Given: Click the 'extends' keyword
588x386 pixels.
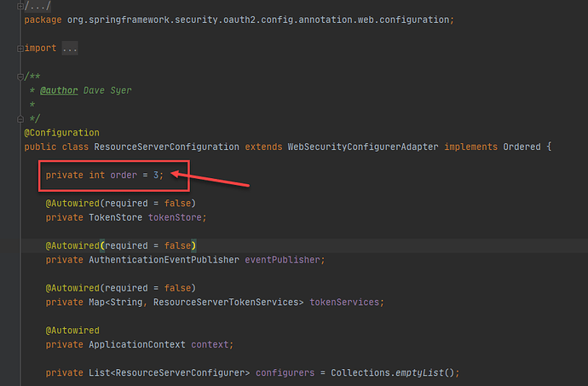Looking at the screenshot, I should coord(263,147).
